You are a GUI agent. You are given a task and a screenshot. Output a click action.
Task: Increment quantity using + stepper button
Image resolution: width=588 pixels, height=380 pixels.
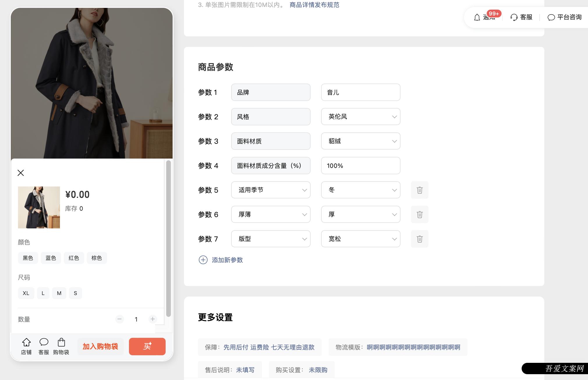click(x=153, y=319)
